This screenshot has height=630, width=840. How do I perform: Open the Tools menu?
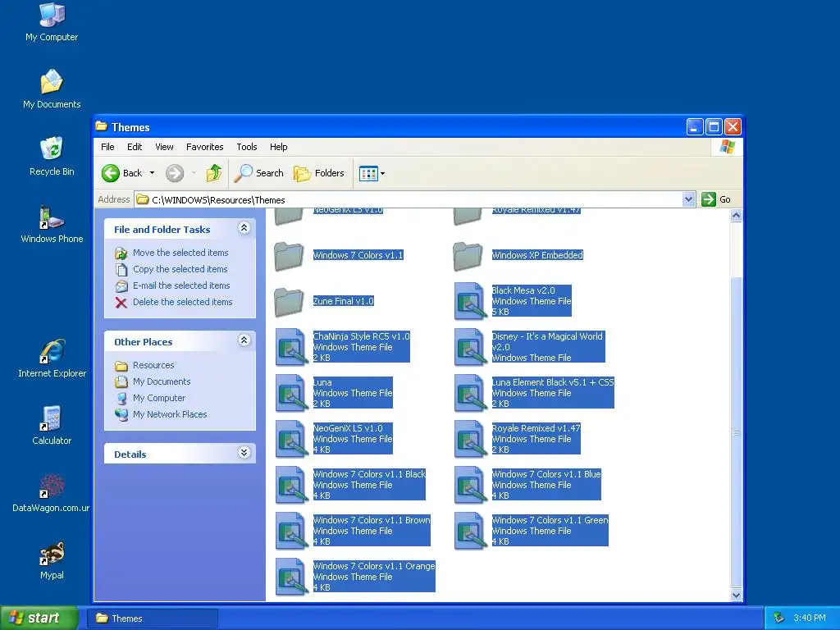246,147
